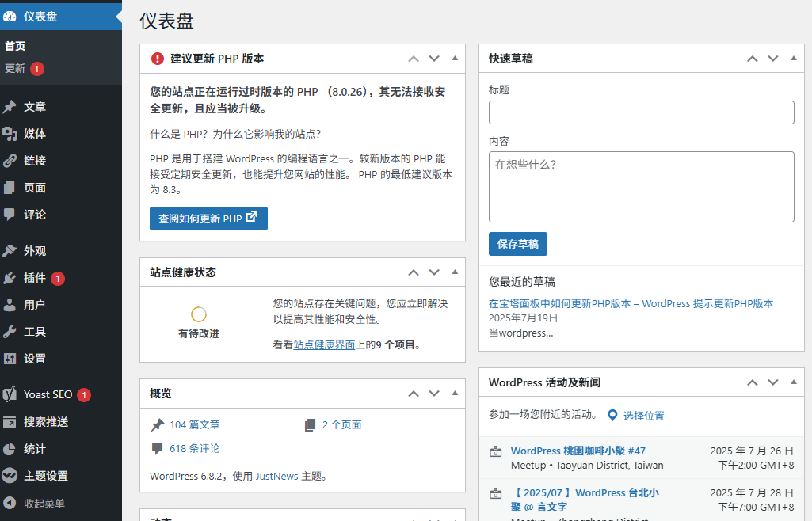Move 建议更新 PHP 版本 panel up
Viewport: 812px width, 521px height.
(x=414, y=59)
